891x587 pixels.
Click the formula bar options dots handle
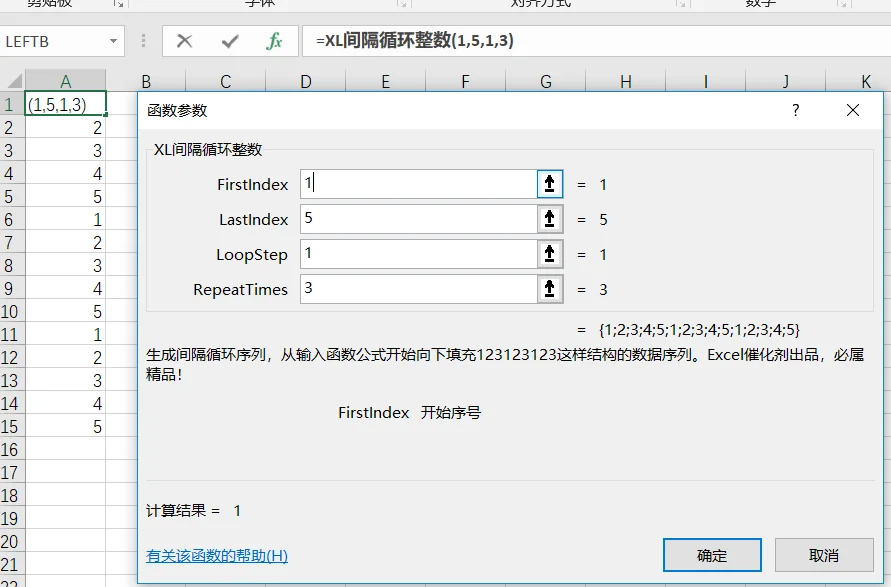pyautogui.click(x=143, y=41)
